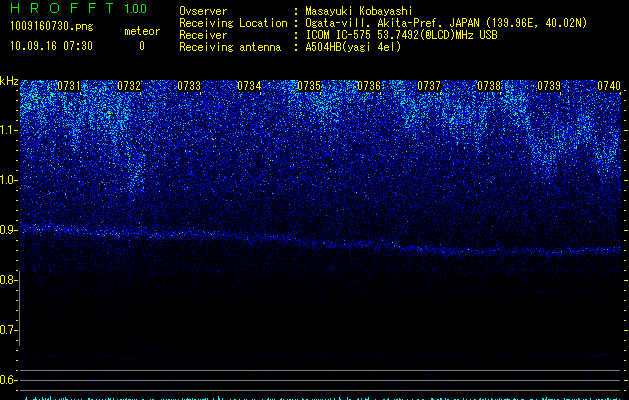Screen dimensions: 629x400
Task: Click the Ovserver label
Action: (203, 11)
